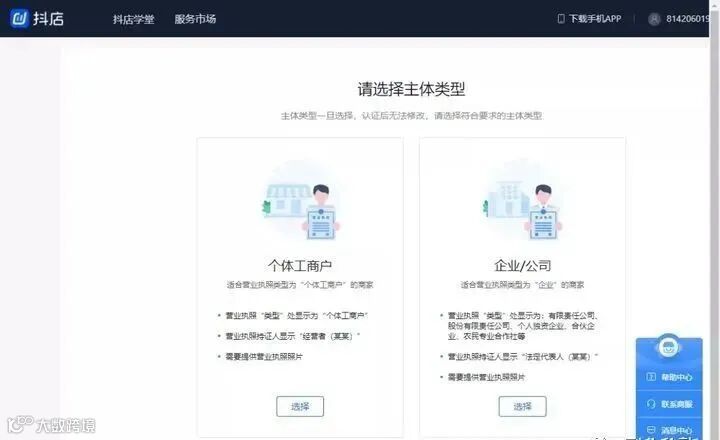This screenshot has height=440, width=720.
Task: Click the page vertical scrollbar
Action: tap(714, 220)
